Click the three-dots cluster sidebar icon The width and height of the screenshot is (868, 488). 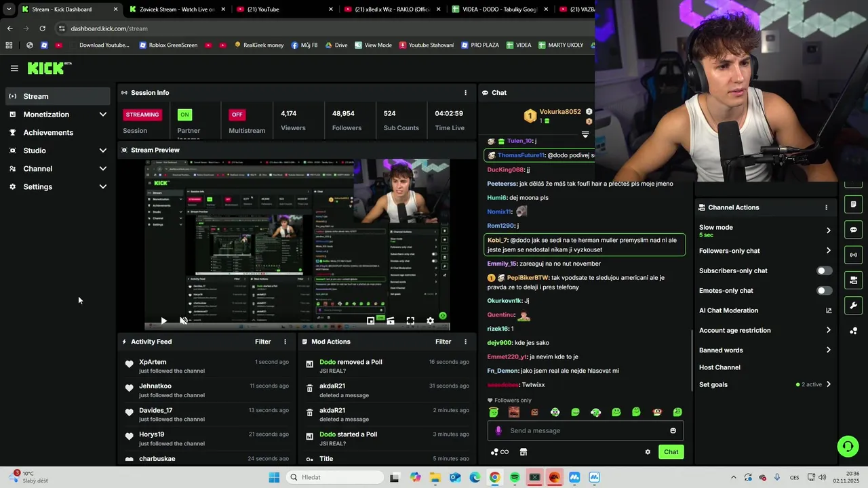[853, 331]
